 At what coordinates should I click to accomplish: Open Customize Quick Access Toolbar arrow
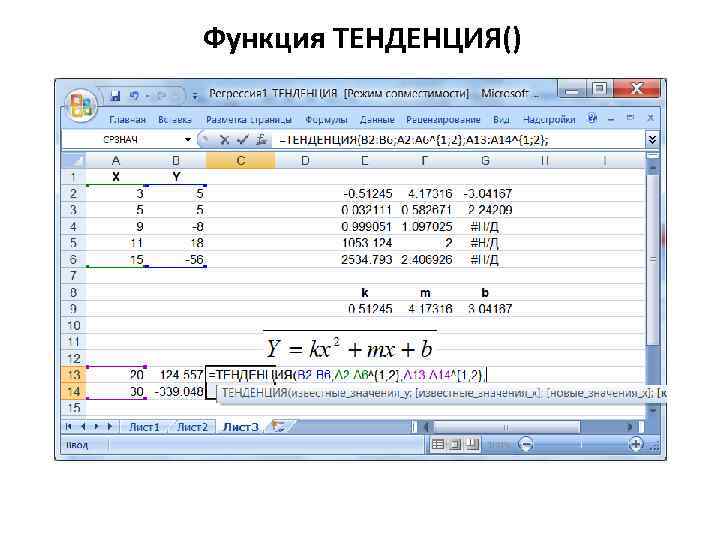pyautogui.click(x=195, y=96)
